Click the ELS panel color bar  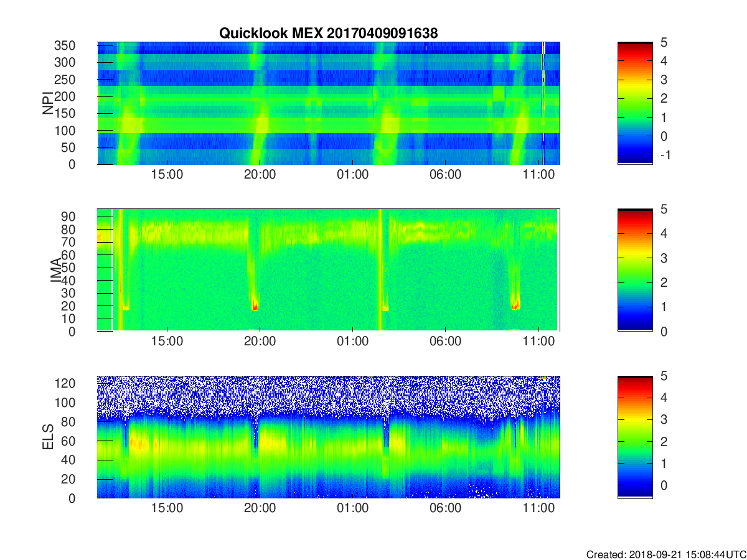click(x=635, y=437)
